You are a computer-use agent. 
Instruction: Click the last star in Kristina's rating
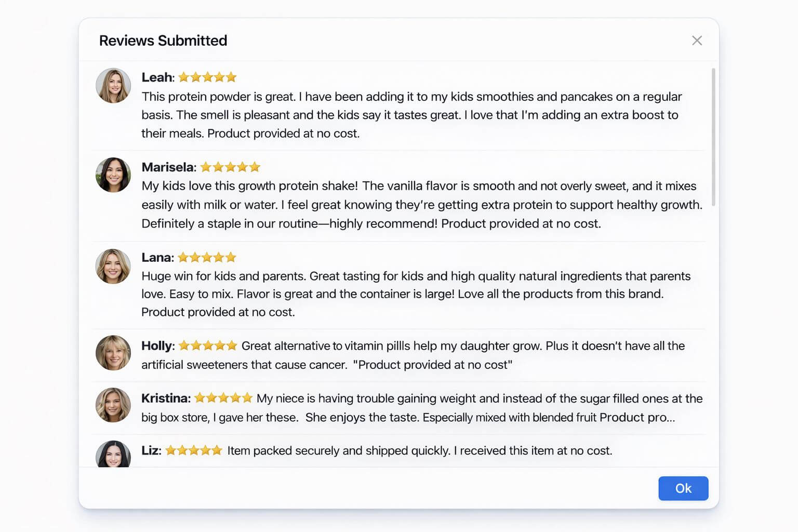tap(246, 397)
